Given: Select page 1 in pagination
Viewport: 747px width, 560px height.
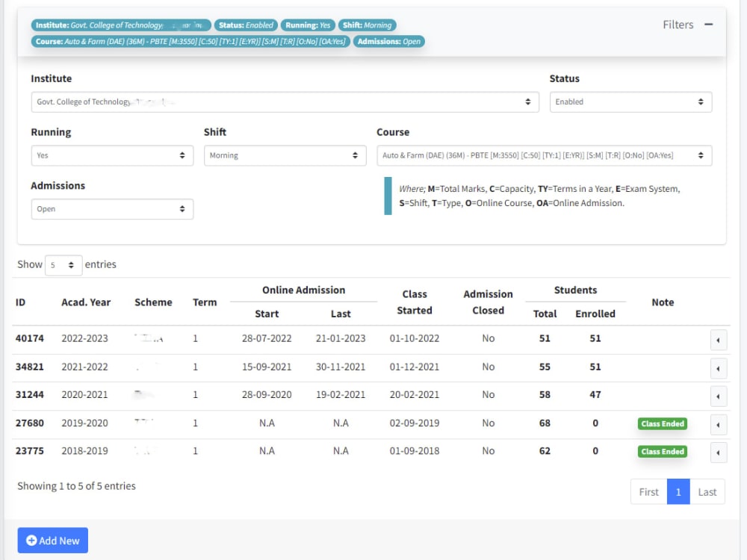Looking at the screenshot, I should [x=678, y=492].
